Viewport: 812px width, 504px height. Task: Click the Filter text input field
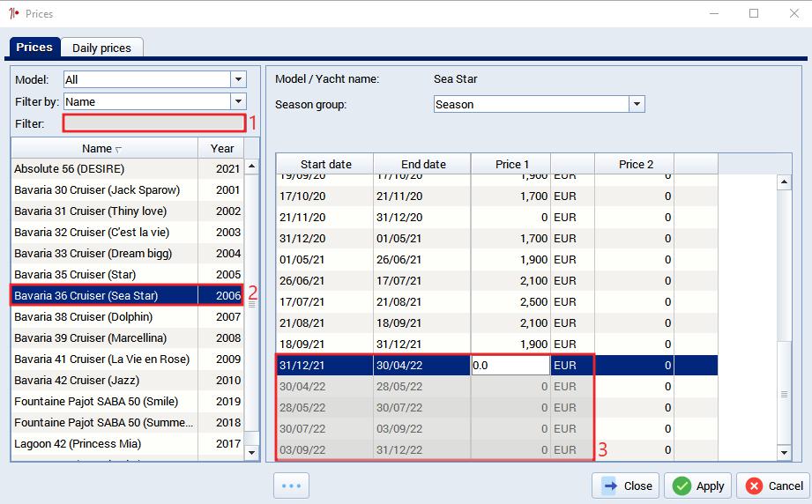pos(153,123)
